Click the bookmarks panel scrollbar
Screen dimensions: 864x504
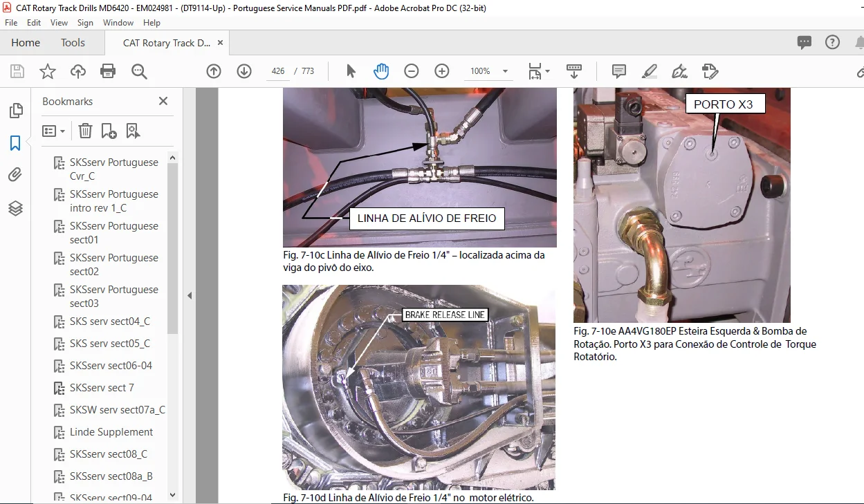pyautogui.click(x=173, y=248)
